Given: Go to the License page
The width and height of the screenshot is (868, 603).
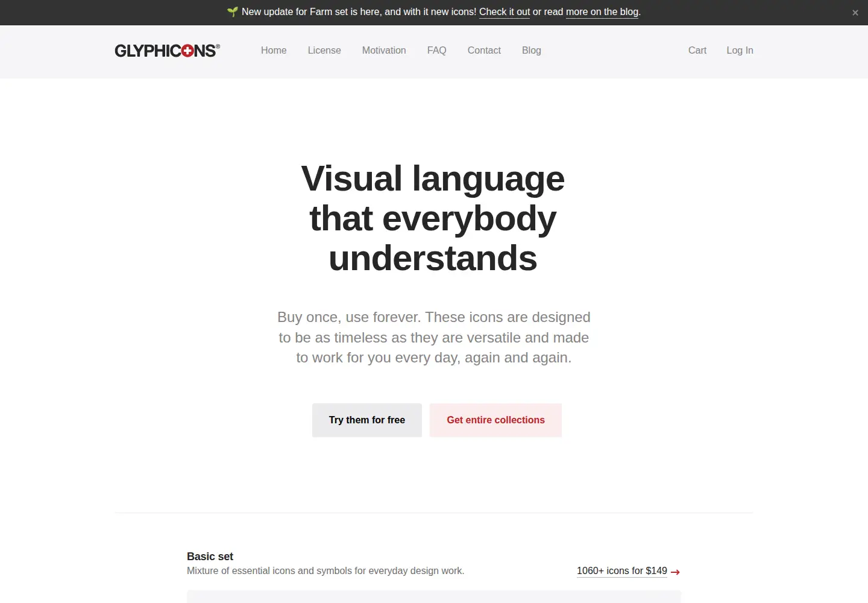Looking at the screenshot, I should point(324,51).
